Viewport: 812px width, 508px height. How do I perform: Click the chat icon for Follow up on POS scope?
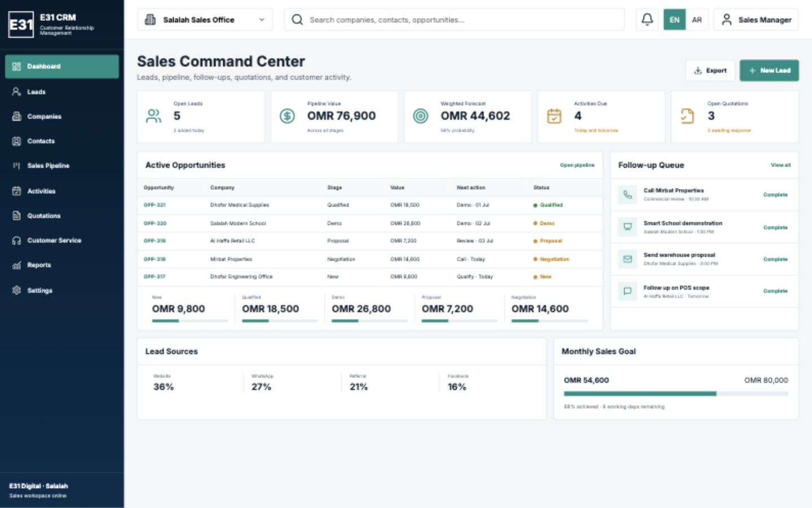[628, 291]
